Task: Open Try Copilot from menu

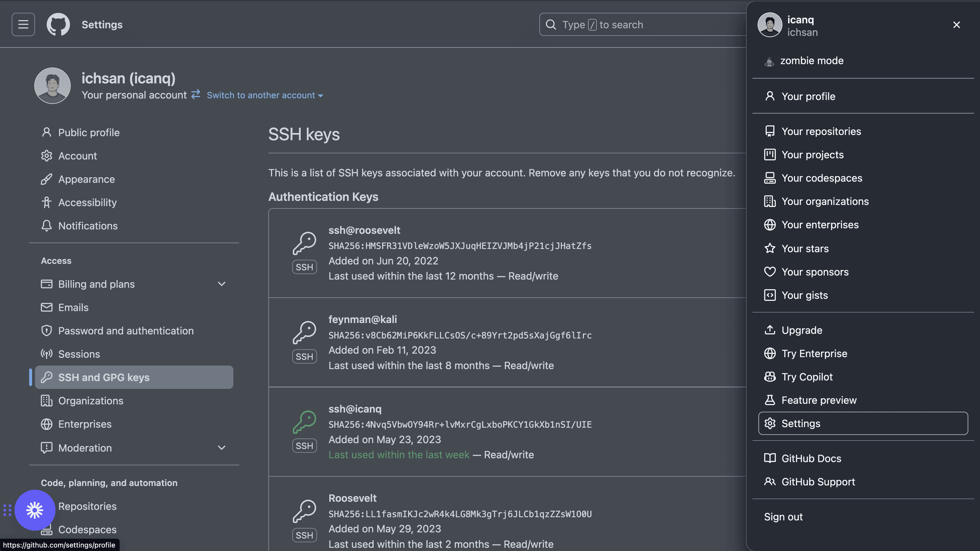Action: pos(806,377)
